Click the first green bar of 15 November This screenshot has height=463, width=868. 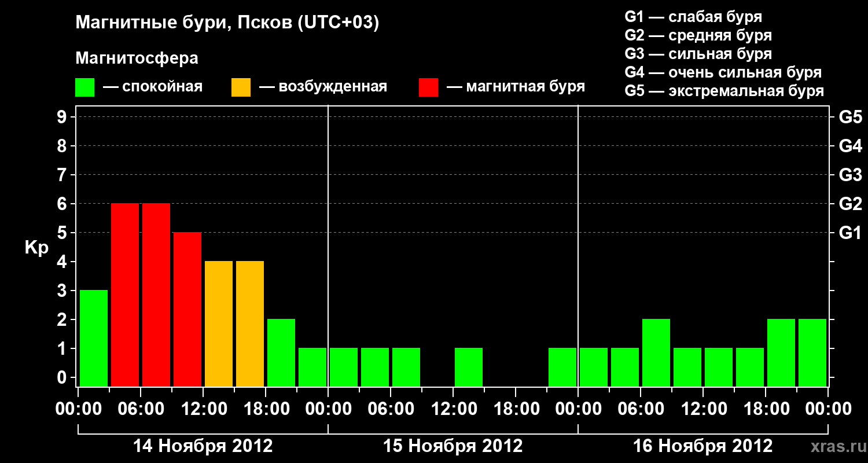tap(344, 367)
